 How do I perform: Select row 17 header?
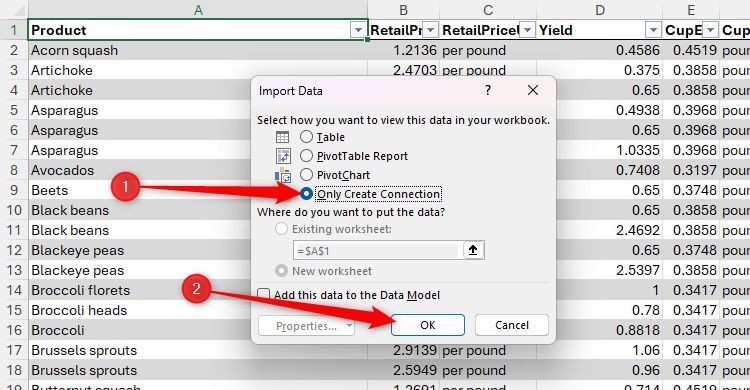[x=14, y=350]
